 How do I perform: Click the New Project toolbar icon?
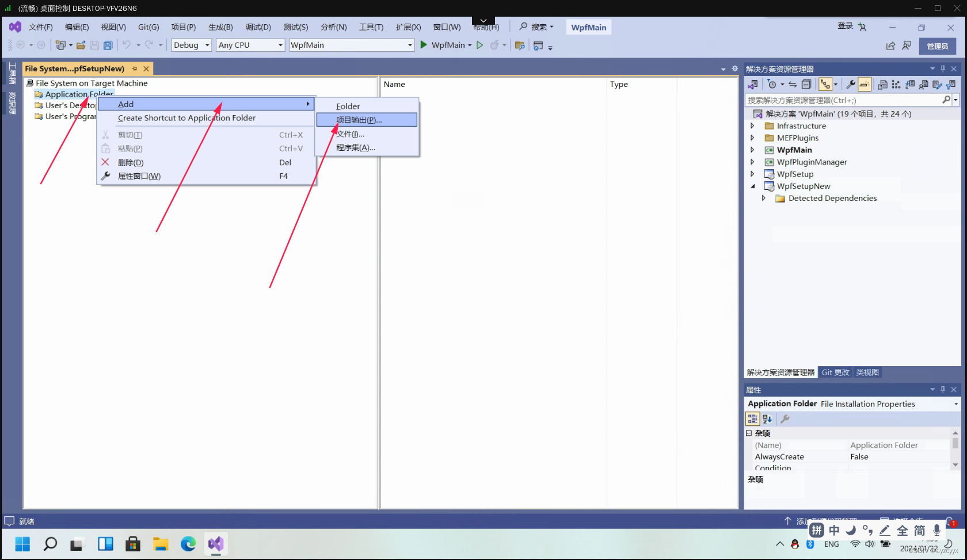60,45
